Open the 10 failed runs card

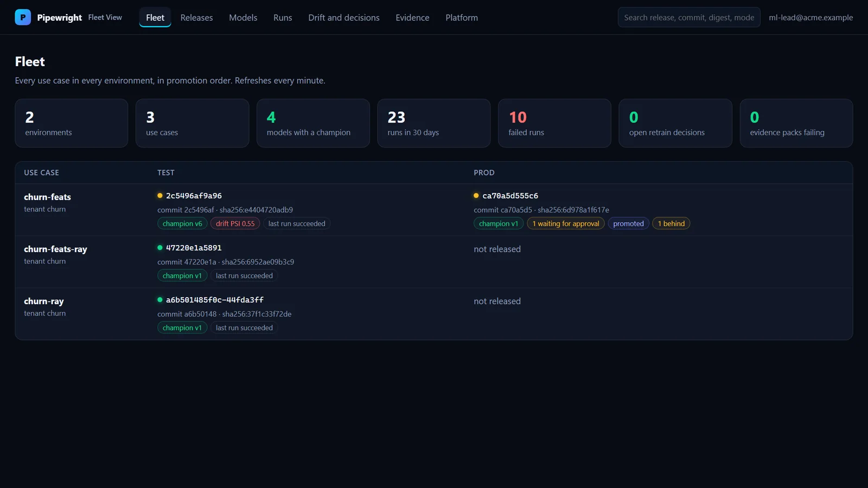tap(554, 123)
